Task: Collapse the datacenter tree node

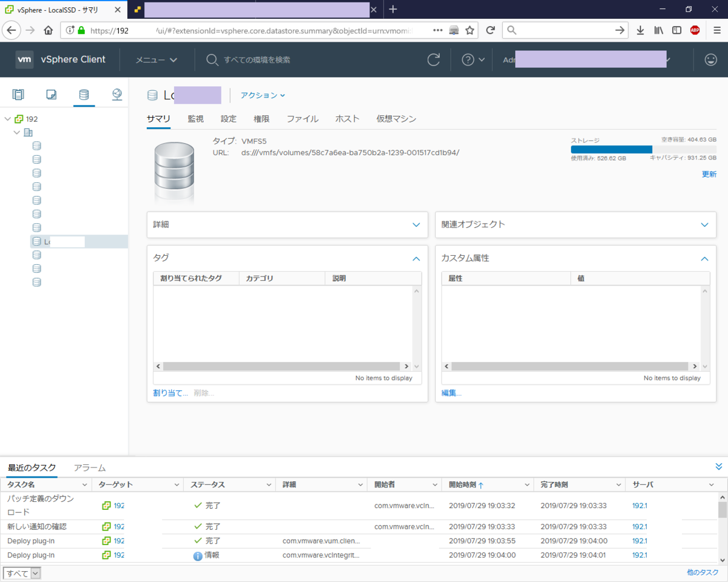Action: (16, 132)
